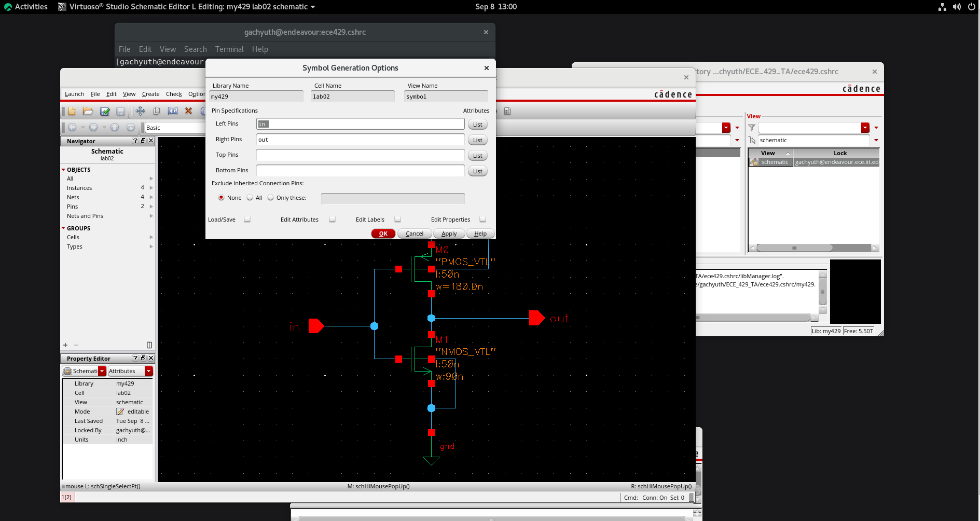Select the Copy tool icon
This screenshot has width=980, height=521.
157,111
